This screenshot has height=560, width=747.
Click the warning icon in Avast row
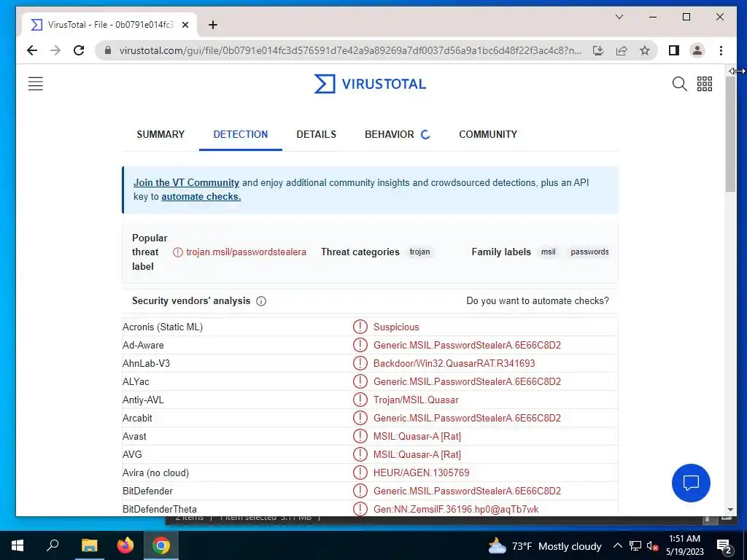tap(360, 436)
